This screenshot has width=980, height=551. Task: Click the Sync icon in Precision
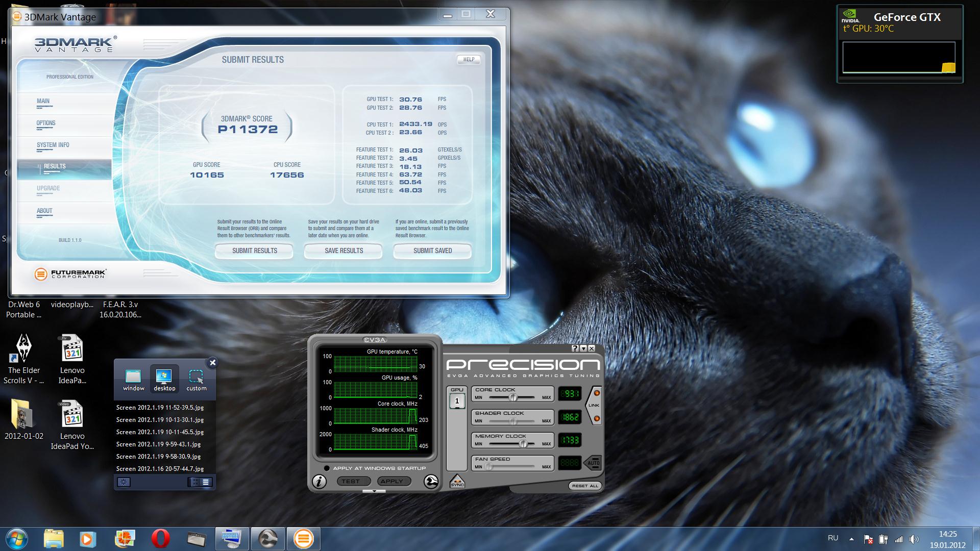tap(457, 481)
